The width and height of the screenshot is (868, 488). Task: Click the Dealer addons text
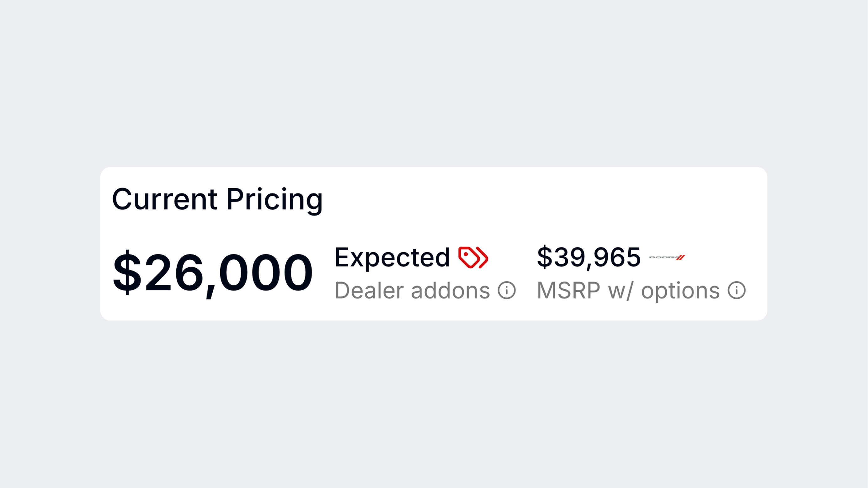[413, 290]
